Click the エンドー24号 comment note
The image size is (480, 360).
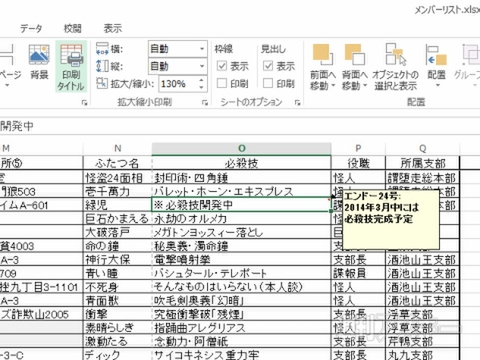point(391,219)
